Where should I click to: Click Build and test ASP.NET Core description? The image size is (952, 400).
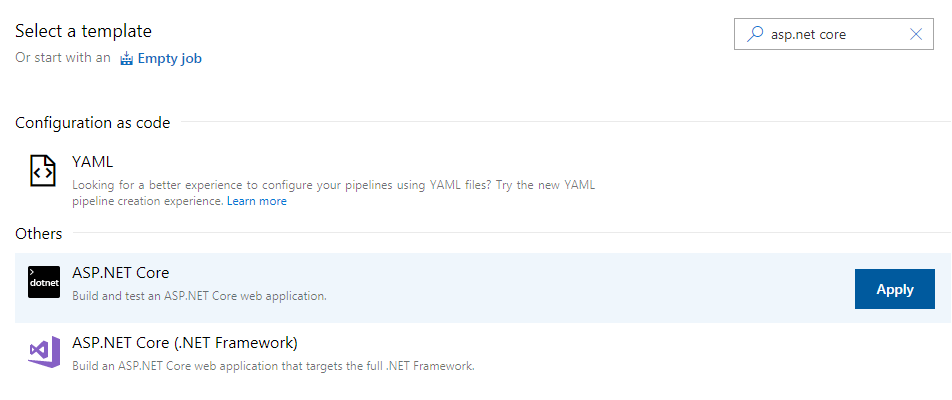[x=200, y=297]
